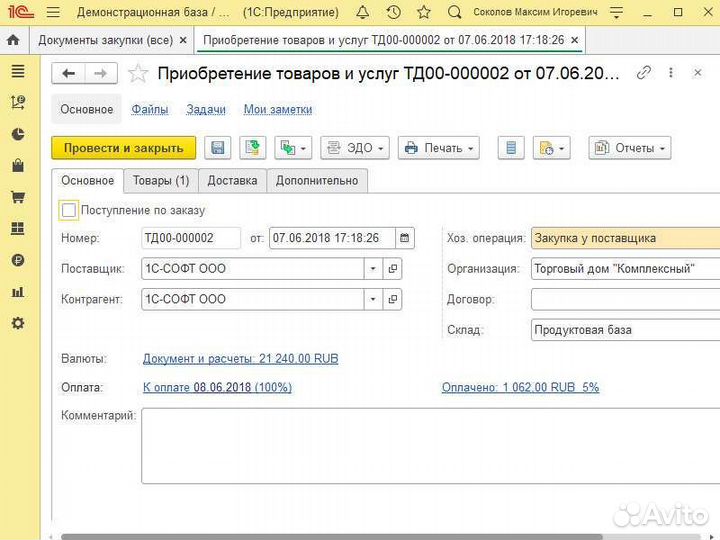Enable the "Поступление по заказу" checkbox

pos(69,210)
